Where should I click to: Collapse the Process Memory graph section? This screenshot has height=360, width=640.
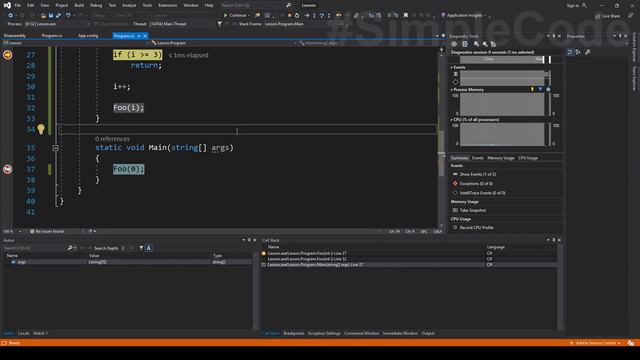(451, 90)
